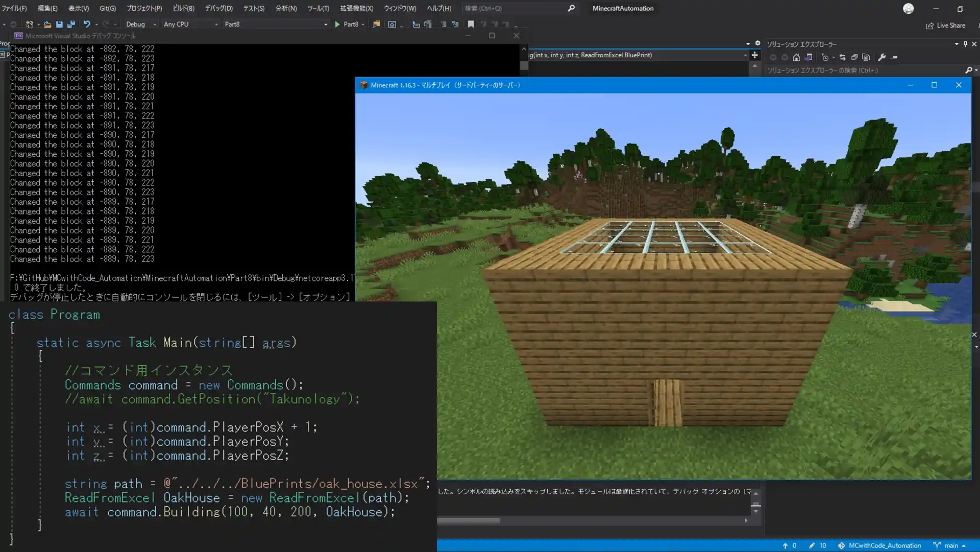Open the デバッグ(D) menu

click(218, 8)
